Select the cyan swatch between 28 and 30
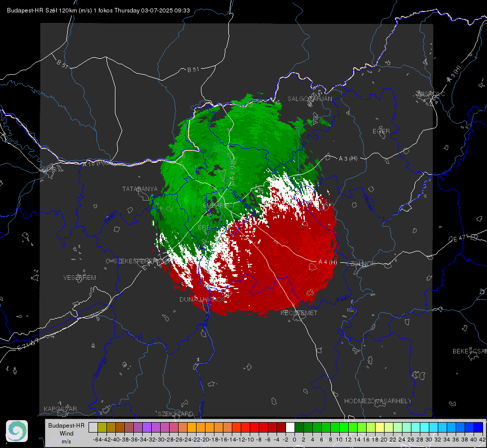Screen dimensions: 487x448 tap(424, 427)
